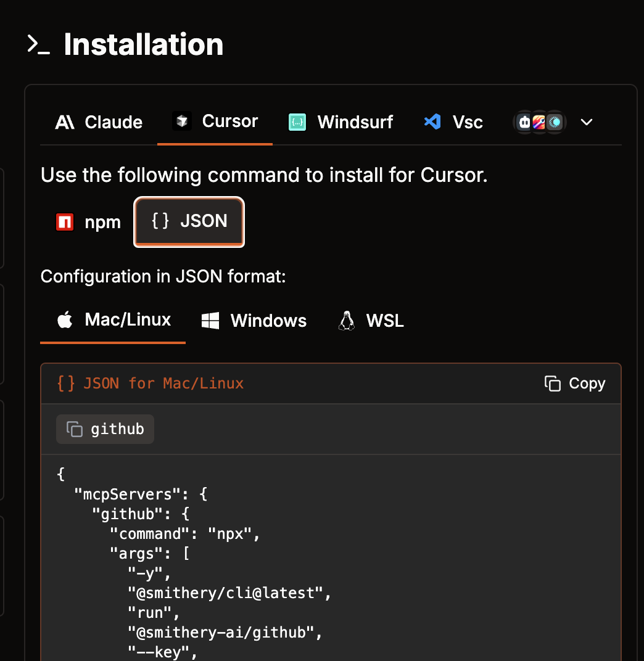Viewport: 644px width, 661px height.
Task: Click the copy icon in github chip
Action: [75, 429]
